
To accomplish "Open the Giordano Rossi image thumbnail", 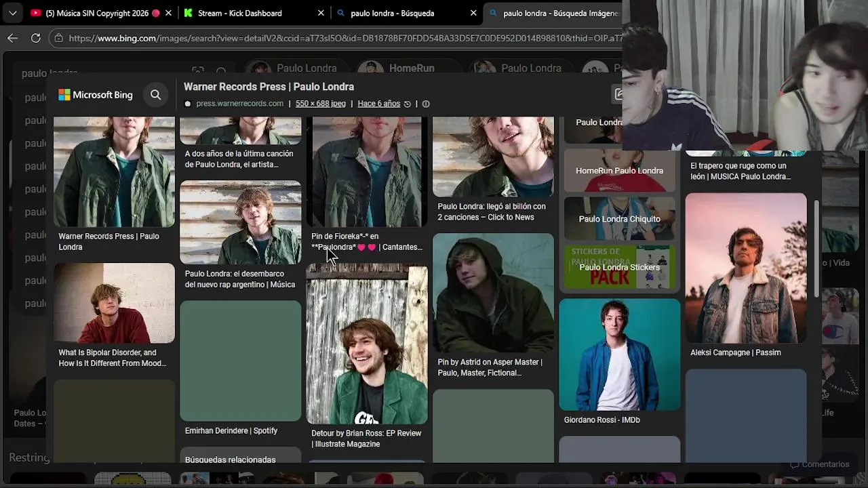I will (x=619, y=354).
